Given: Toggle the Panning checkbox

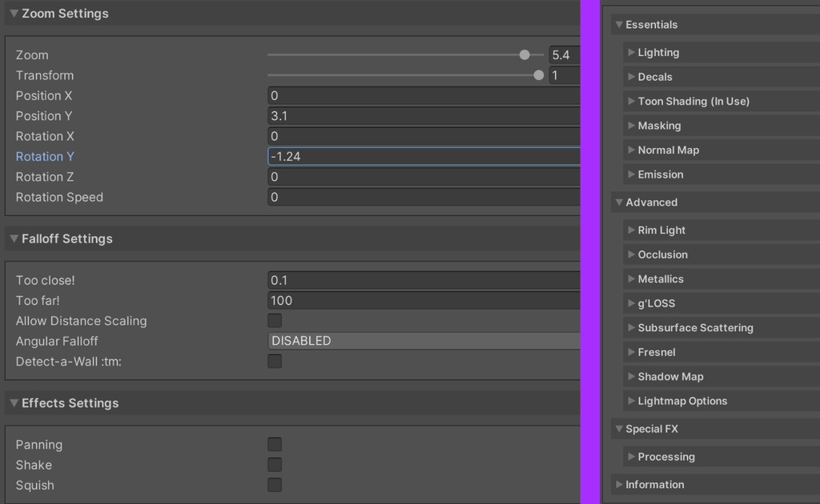Looking at the screenshot, I should 275,444.
